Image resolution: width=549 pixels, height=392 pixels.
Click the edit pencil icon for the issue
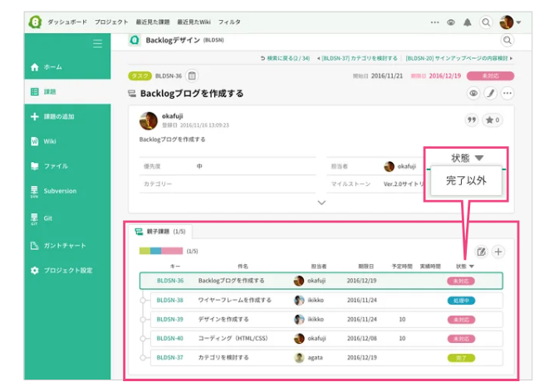[490, 94]
